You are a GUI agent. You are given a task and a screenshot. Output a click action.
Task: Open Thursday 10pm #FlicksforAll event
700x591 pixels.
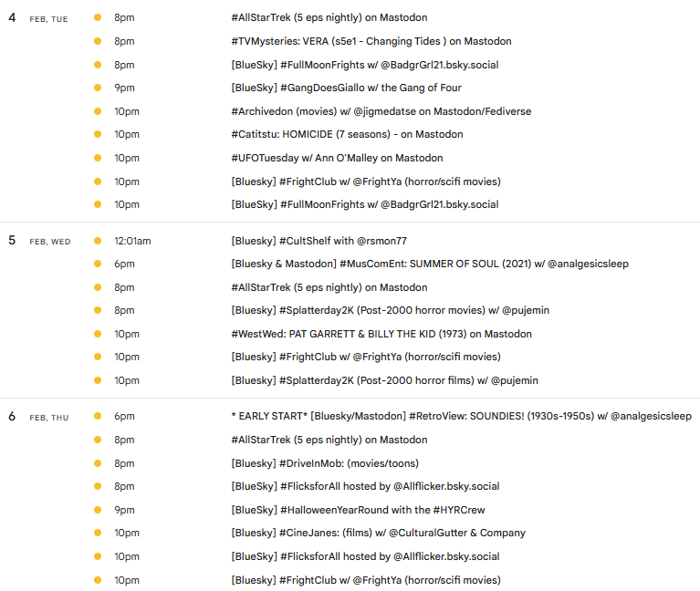pyautogui.click(x=365, y=556)
